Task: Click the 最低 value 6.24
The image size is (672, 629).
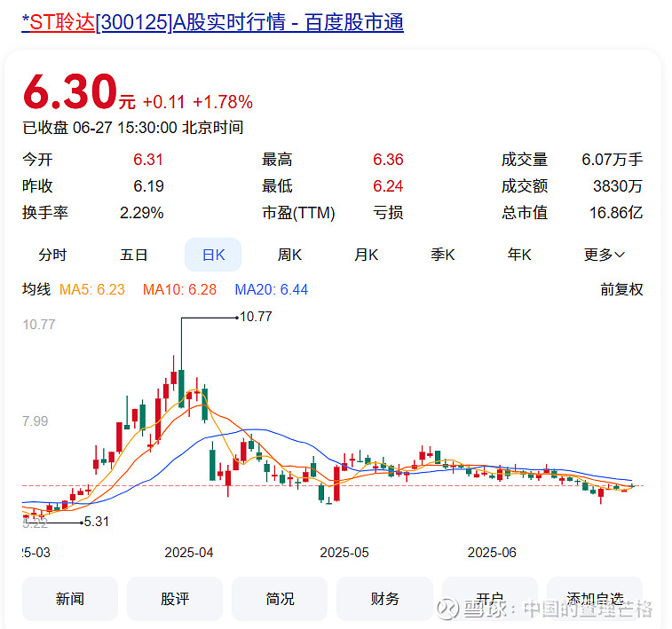Action: (x=388, y=186)
